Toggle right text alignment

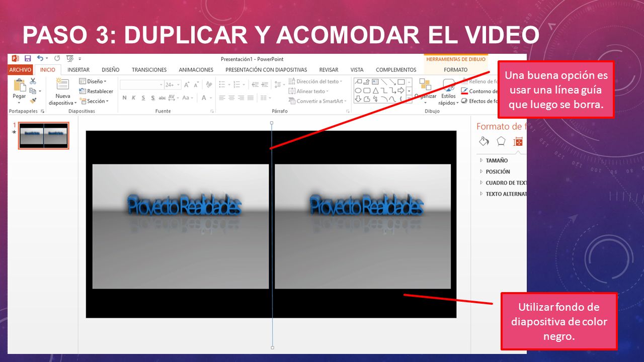(241, 98)
